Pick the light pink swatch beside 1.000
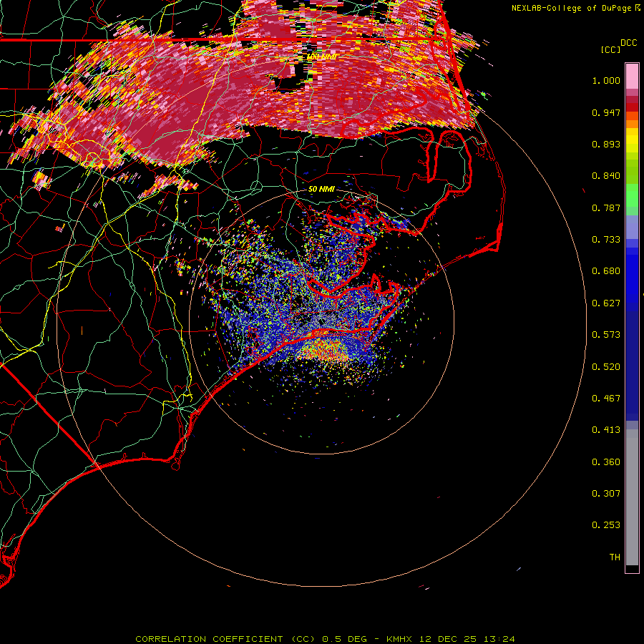The image size is (644, 644). 632,77
